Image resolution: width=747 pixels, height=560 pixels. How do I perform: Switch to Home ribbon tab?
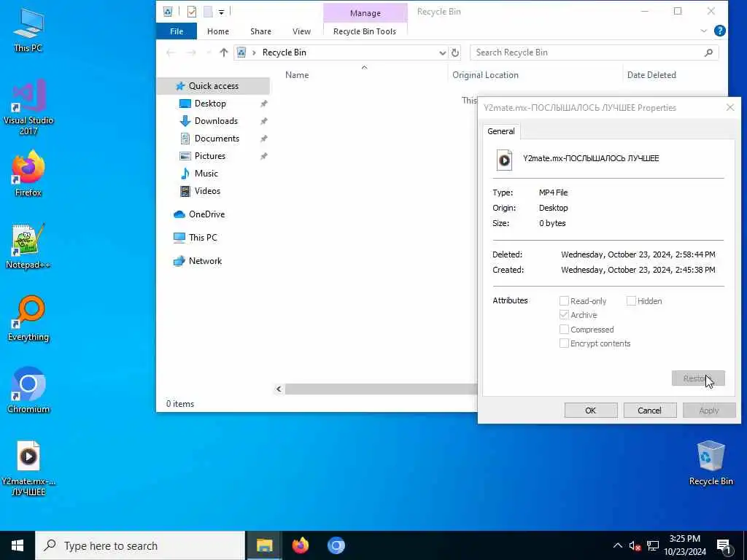217,31
